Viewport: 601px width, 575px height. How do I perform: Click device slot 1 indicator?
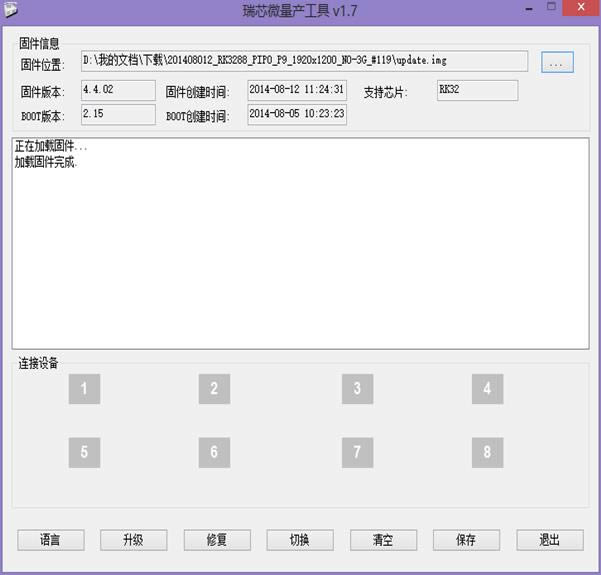[84, 389]
